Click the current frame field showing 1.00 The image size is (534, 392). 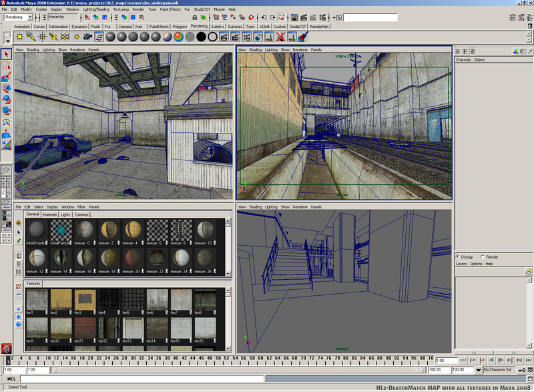[x=446, y=361]
